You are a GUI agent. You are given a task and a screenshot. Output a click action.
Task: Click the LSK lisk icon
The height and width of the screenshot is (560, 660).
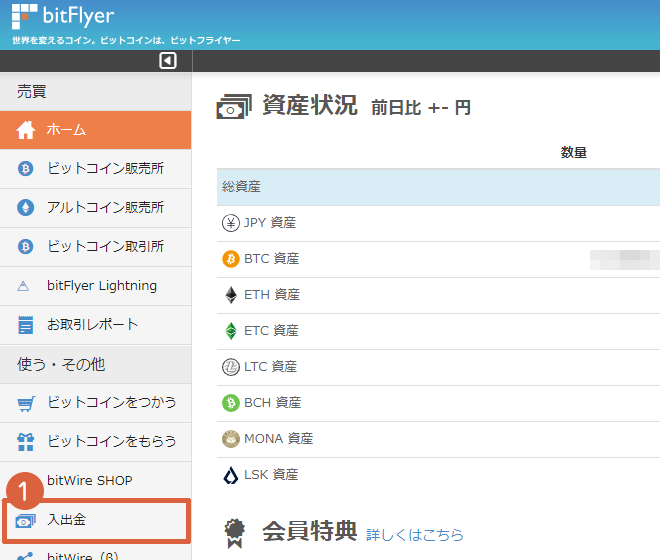coord(231,475)
